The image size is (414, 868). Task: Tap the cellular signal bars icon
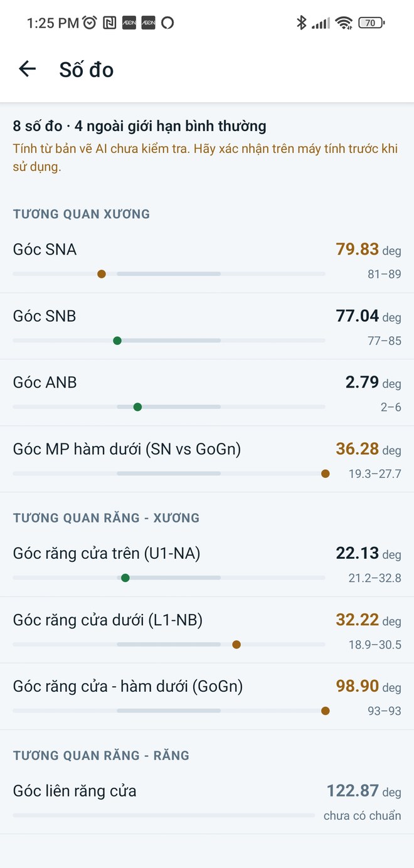(321, 23)
